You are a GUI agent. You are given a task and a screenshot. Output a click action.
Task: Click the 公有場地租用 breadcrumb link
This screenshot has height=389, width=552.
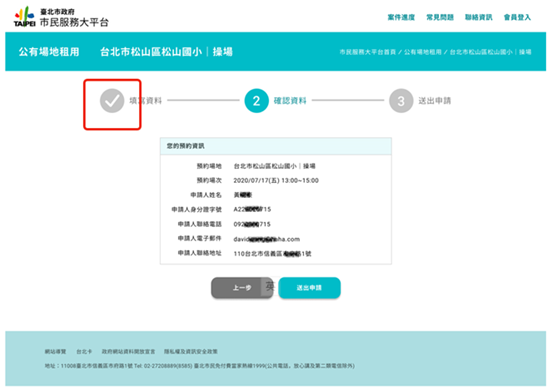coord(422,52)
